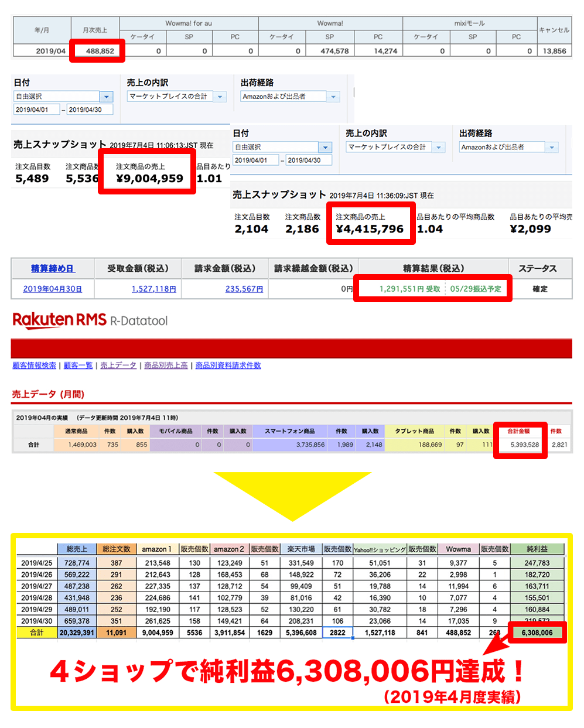Screen dimensions: 584x728
Task: Open the 顧客一覧 link
Action: pyautogui.click(x=78, y=365)
